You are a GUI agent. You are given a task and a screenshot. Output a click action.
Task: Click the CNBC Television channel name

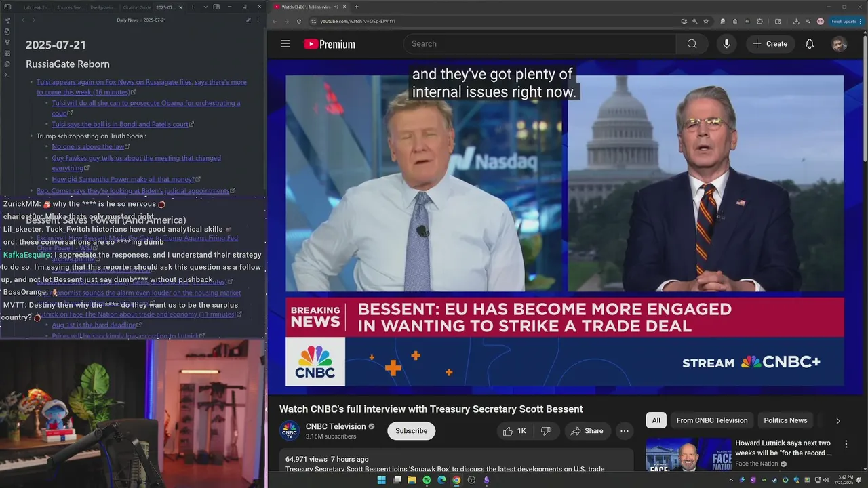click(336, 426)
